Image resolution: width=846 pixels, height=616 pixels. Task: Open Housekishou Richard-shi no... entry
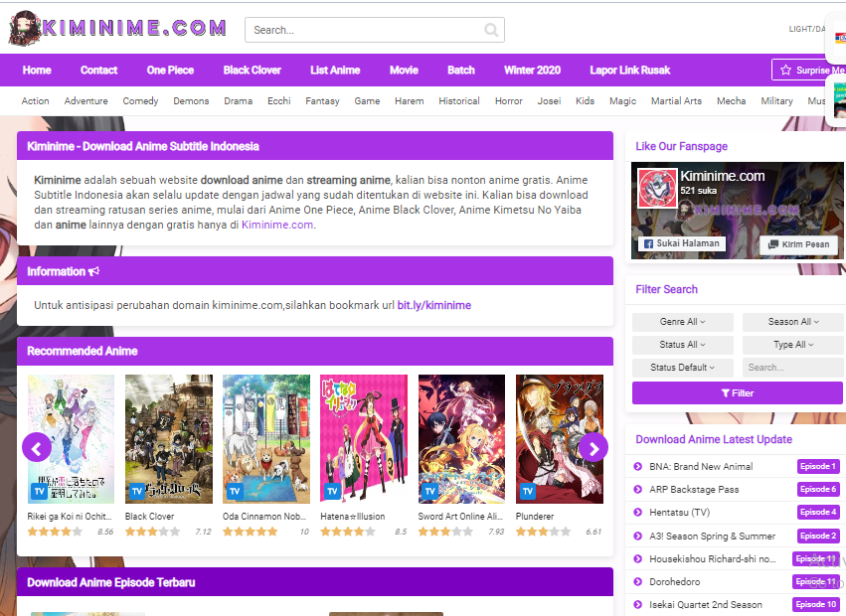pyautogui.click(x=712, y=558)
